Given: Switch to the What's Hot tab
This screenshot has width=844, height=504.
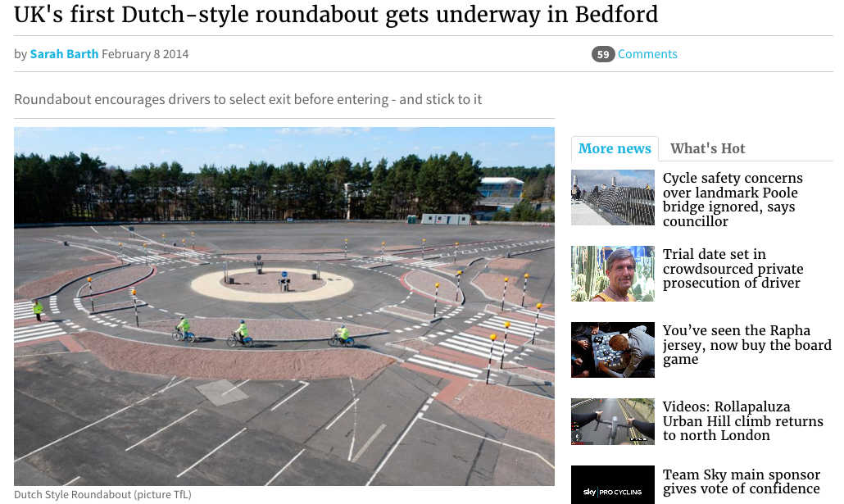Looking at the screenshot, I should click(x=707, y=148).
